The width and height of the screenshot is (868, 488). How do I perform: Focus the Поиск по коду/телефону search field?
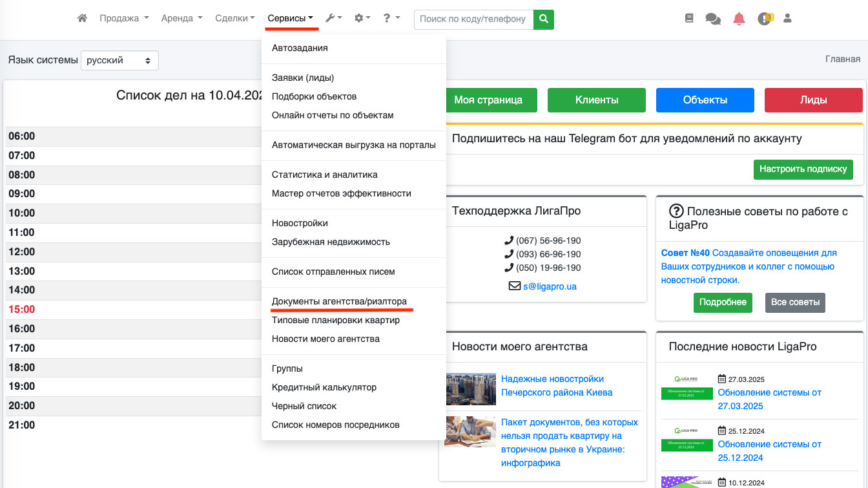pos(474,19)
